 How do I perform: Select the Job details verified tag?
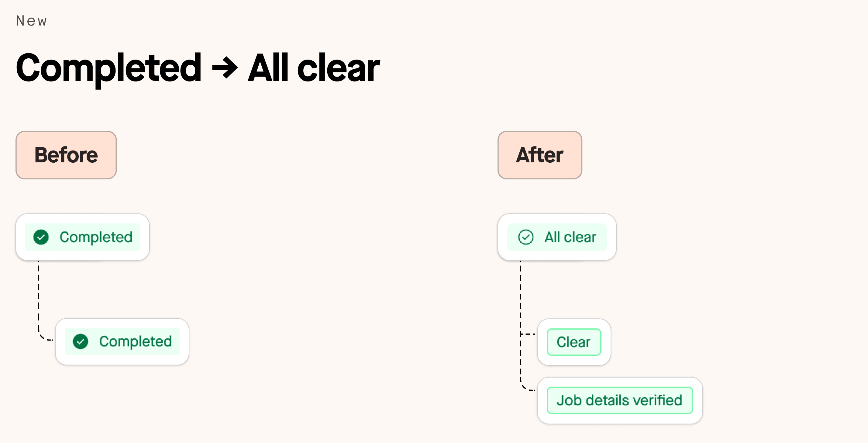[x=620, y=400]
